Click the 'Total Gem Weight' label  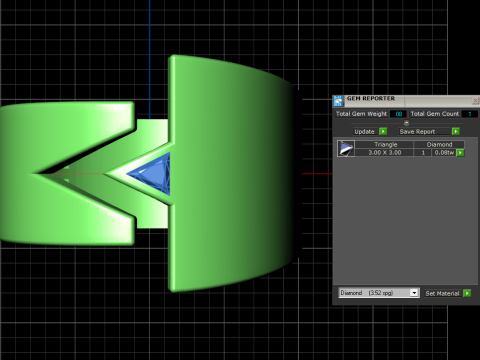pos(362,114)
